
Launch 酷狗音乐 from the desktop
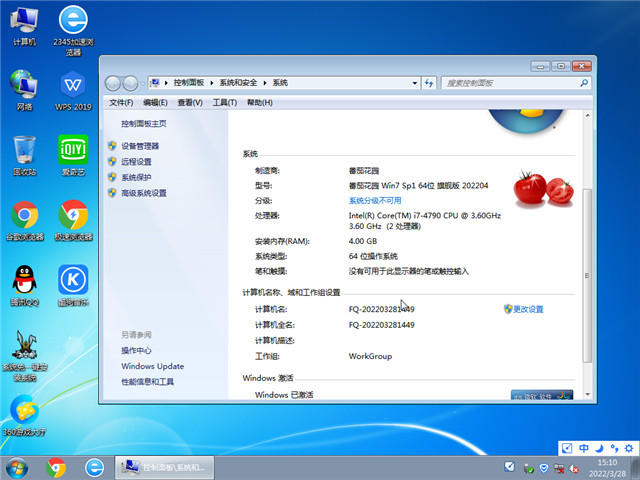(73, 286)
